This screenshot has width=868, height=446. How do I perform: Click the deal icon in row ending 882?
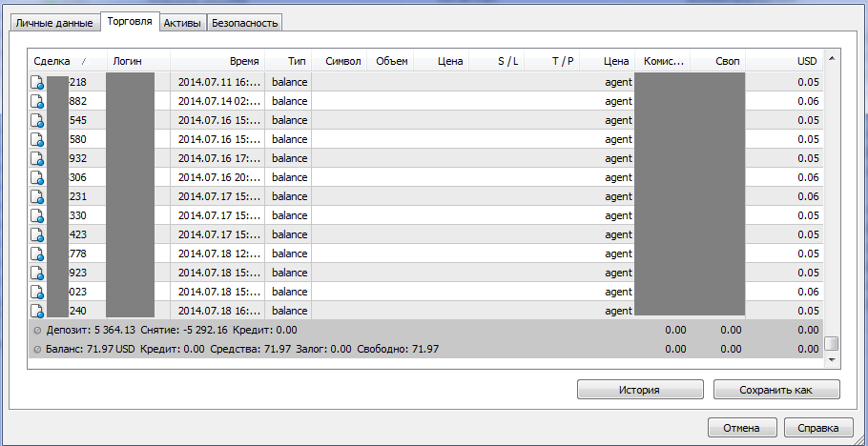[37, 102]
